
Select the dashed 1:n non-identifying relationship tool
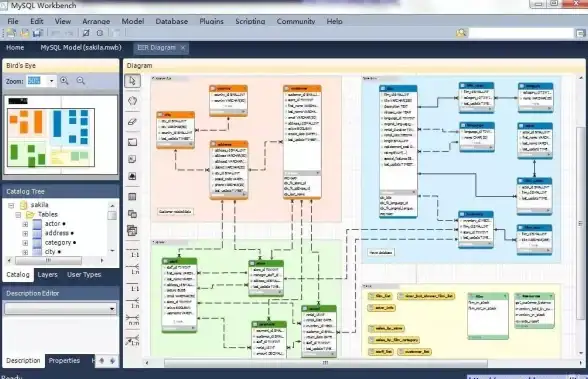(133, 269)
